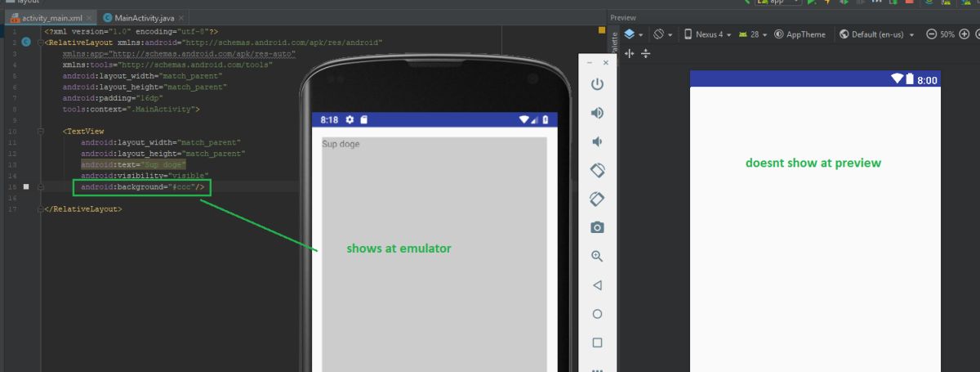980x372 pixels.
Task: Click the xml version declaration line
Action: (131, 30)
